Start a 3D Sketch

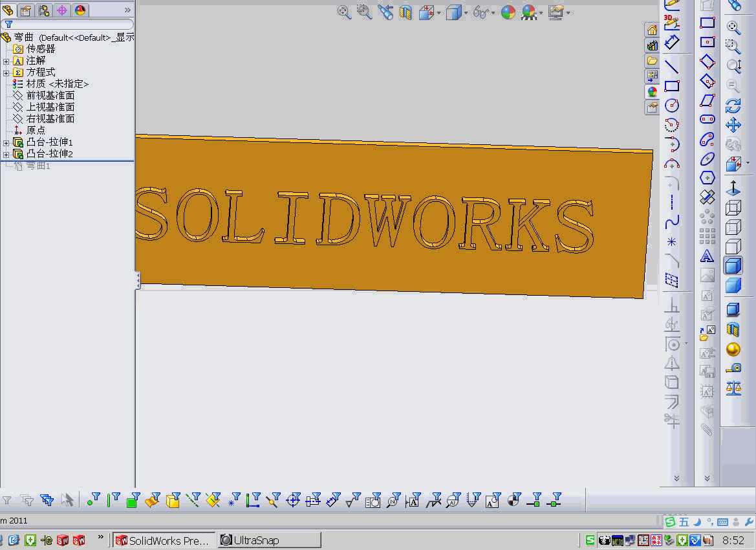point(672,22)
